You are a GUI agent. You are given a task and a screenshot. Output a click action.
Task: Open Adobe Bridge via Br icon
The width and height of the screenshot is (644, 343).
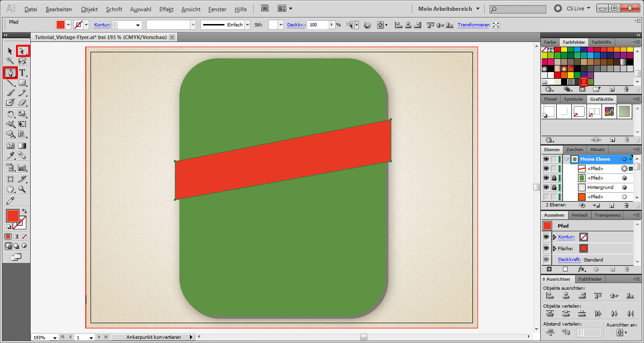point(265,8)
